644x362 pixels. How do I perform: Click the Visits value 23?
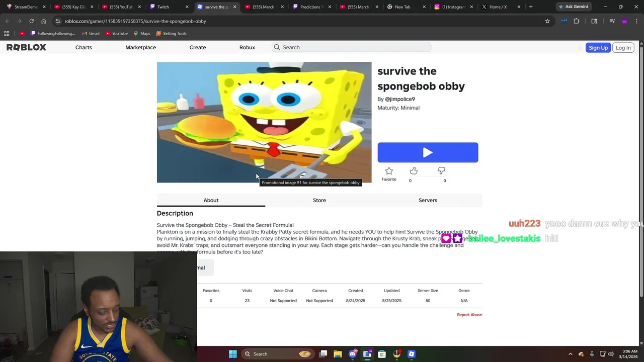tap(247, 301)
